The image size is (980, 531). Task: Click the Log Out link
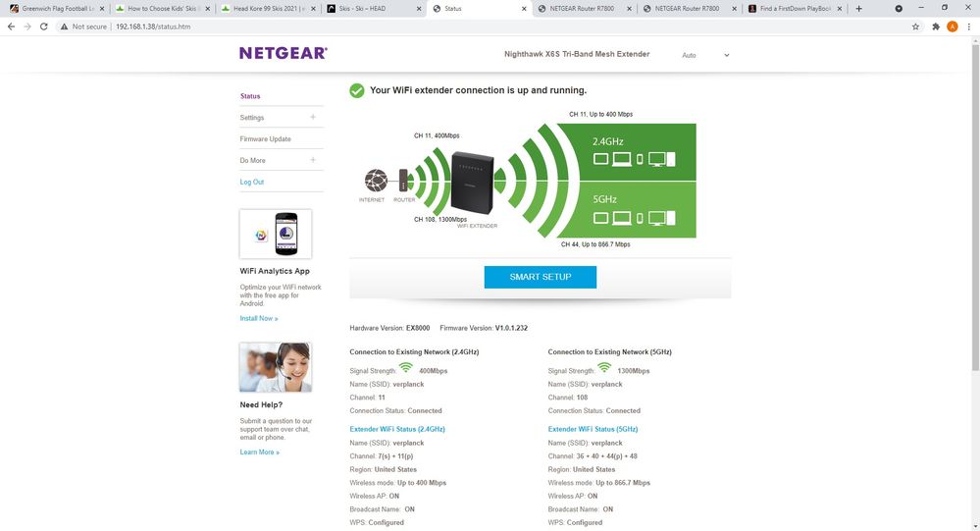tap(251, 182)
